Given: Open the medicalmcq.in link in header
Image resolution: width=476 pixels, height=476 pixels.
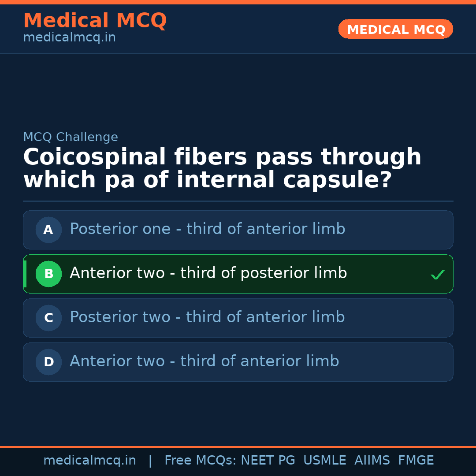Looking at the screenshot, I should [x=69, y=38].
